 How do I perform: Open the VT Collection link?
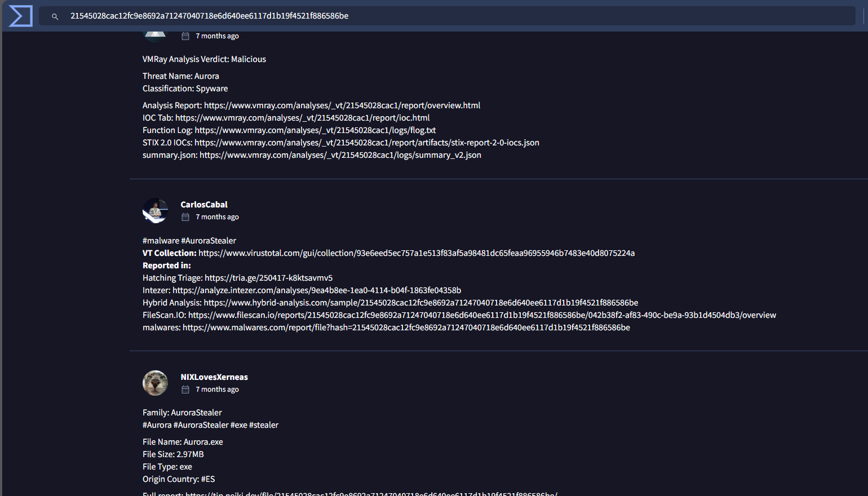[x=417, y=253]
